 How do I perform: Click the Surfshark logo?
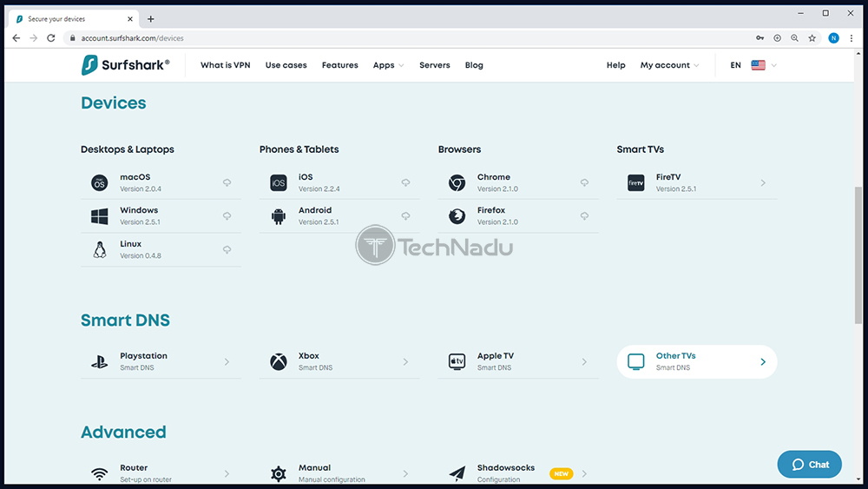coord(125,65)
